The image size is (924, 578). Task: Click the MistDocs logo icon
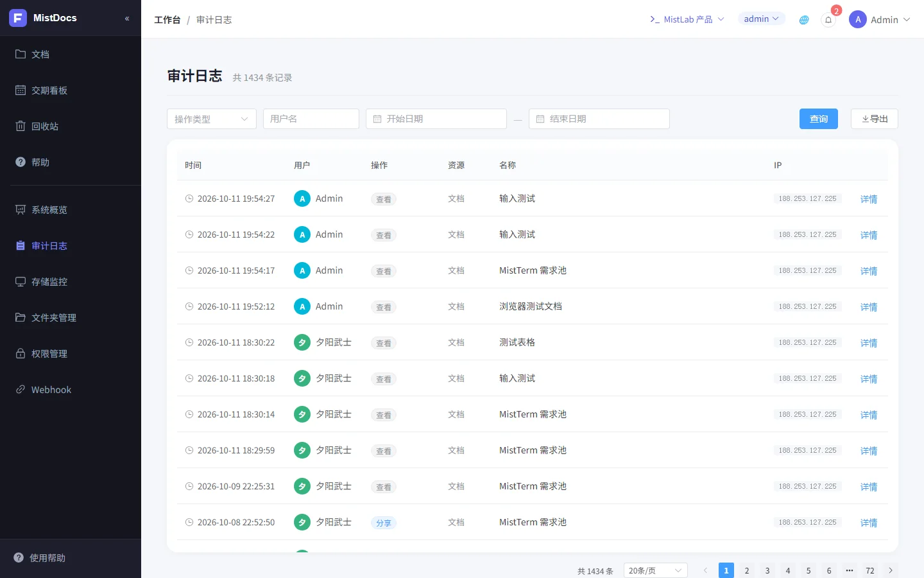click(18, 18)
